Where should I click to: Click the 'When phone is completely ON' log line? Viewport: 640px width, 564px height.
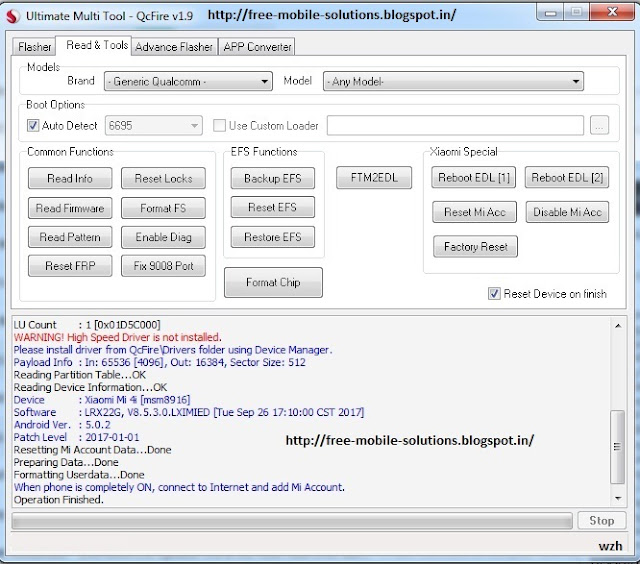[x=179, y=487]
